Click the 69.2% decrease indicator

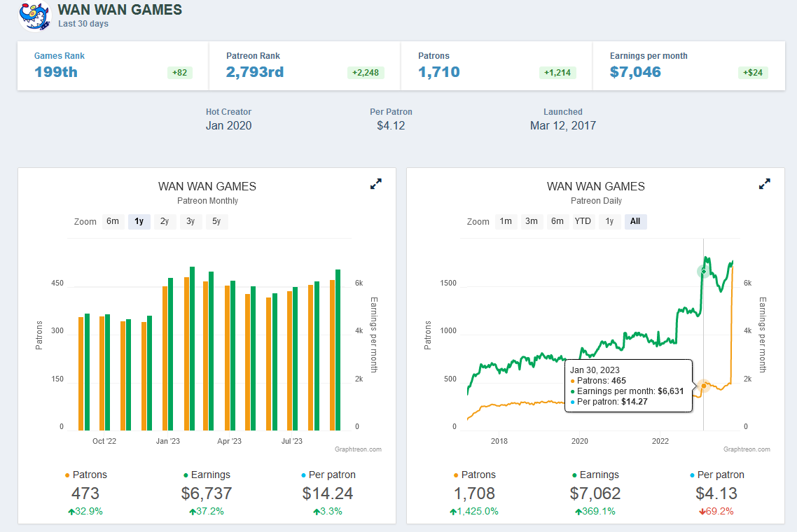[716, 512]
